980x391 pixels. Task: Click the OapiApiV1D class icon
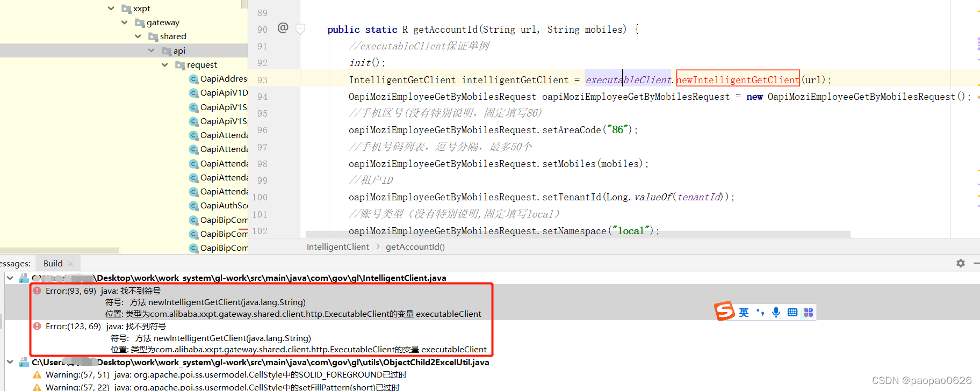point(194,93)
